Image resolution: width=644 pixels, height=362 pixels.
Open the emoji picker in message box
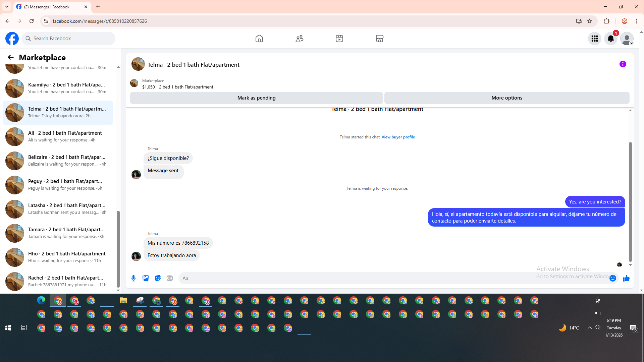click(613, 278)
